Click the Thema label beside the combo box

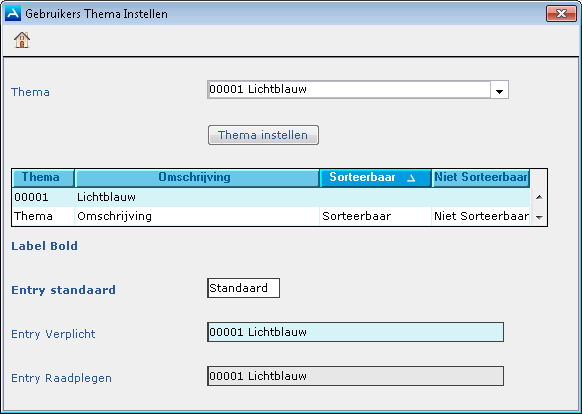click(x=30, y=92)
